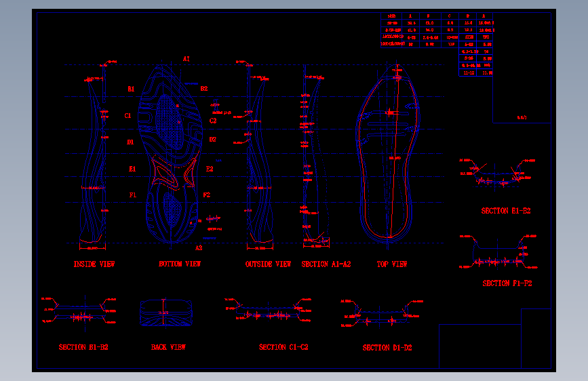Click the BACK VIEW caption

pos(168,347)
